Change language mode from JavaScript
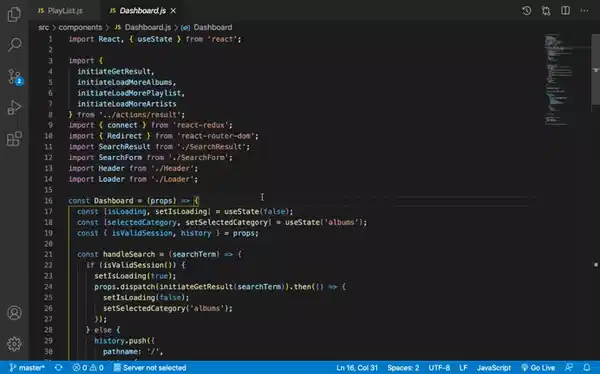The height and width of the screenshot is (374, 600). (494, 368)
